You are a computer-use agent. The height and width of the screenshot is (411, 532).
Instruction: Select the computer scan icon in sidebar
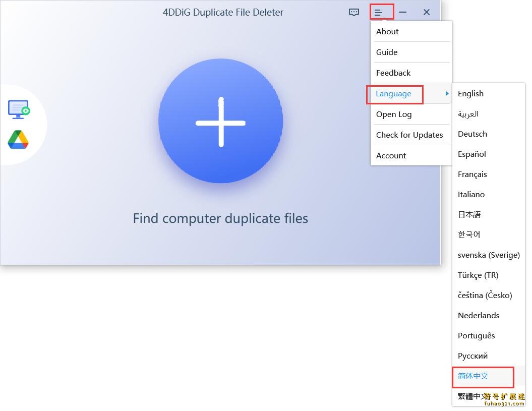[x=19, y=109]
